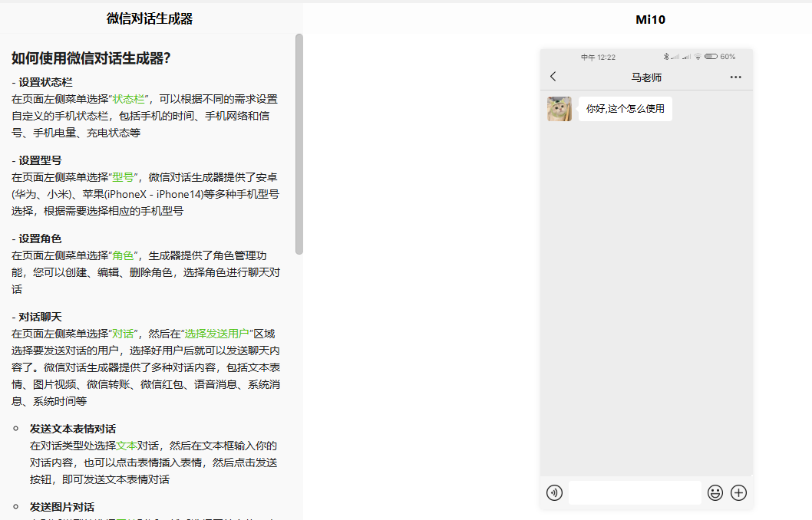
Task: Click the Bluetooth icon in phone status bar
Action: [666, 57]
